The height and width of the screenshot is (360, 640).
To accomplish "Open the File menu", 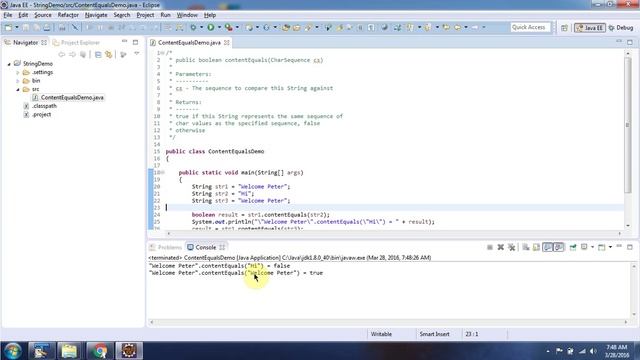I will pyautogui.click(x=7, y=15).
